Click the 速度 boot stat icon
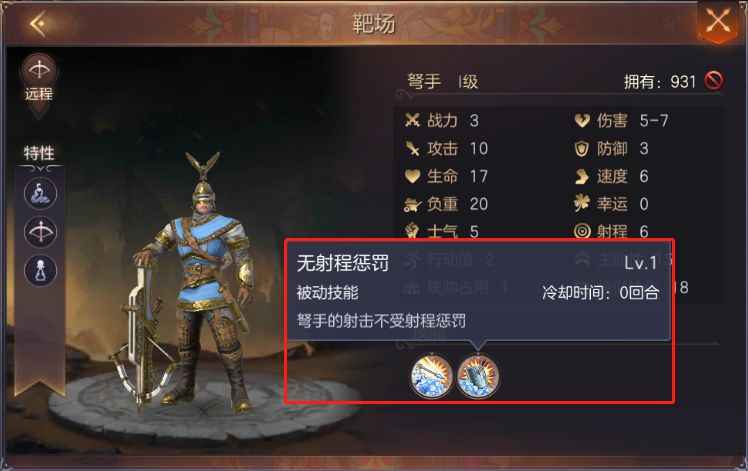Image resolution: width=748 pixels, height=471 pixels. point(582,177)
